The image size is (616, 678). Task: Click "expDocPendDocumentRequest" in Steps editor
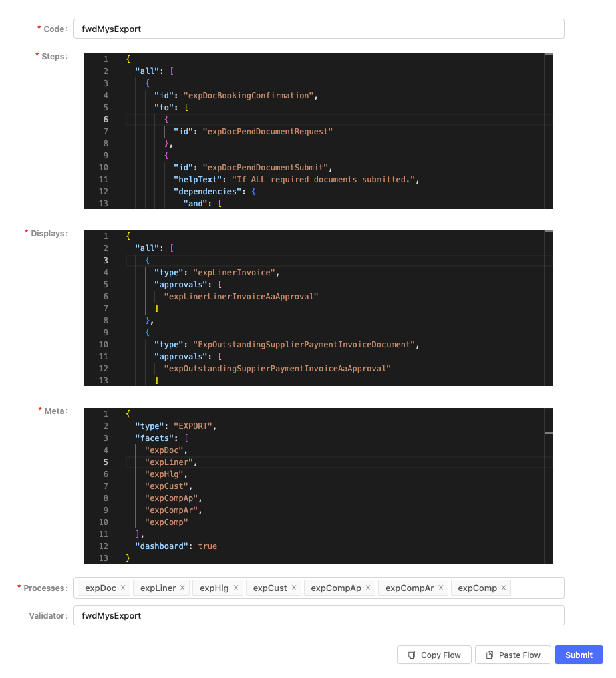point(268,132)
